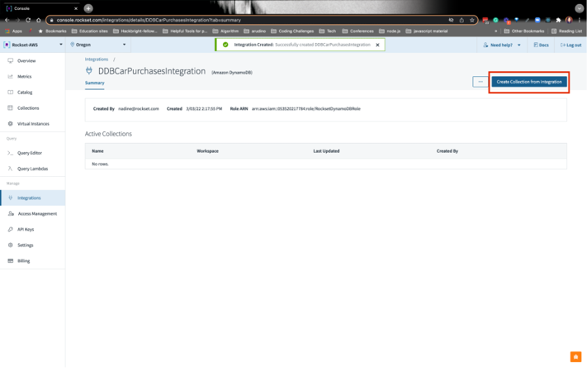
Task: Switch to the Summary tab
Action: point(95,83)
